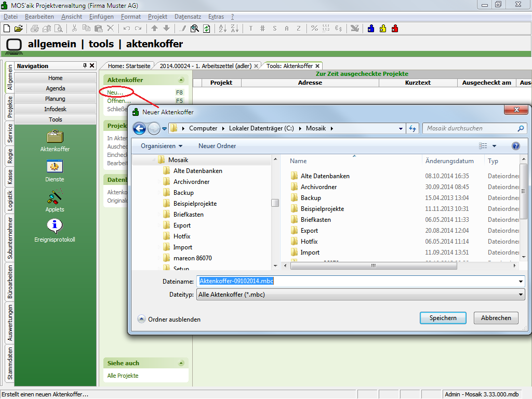Click Ordner ausblenden to hide folders
532x399 pixels.
point(169,320)
